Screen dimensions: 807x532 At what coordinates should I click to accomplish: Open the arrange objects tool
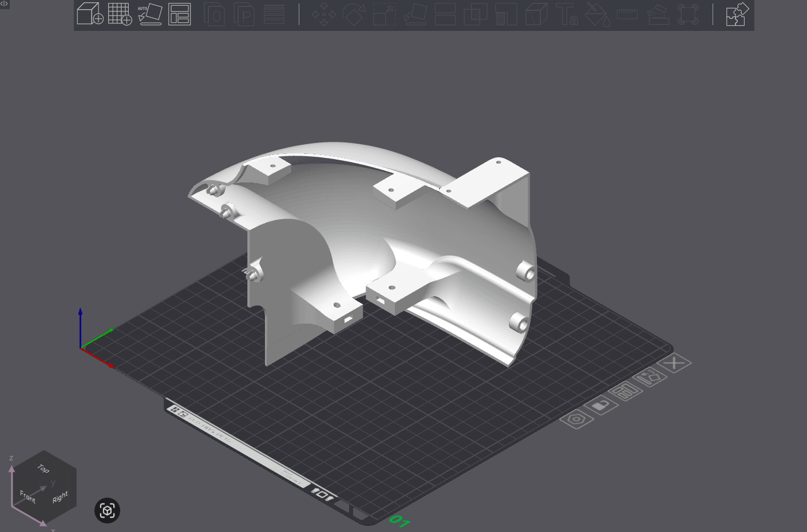click(x=180, y=14)
